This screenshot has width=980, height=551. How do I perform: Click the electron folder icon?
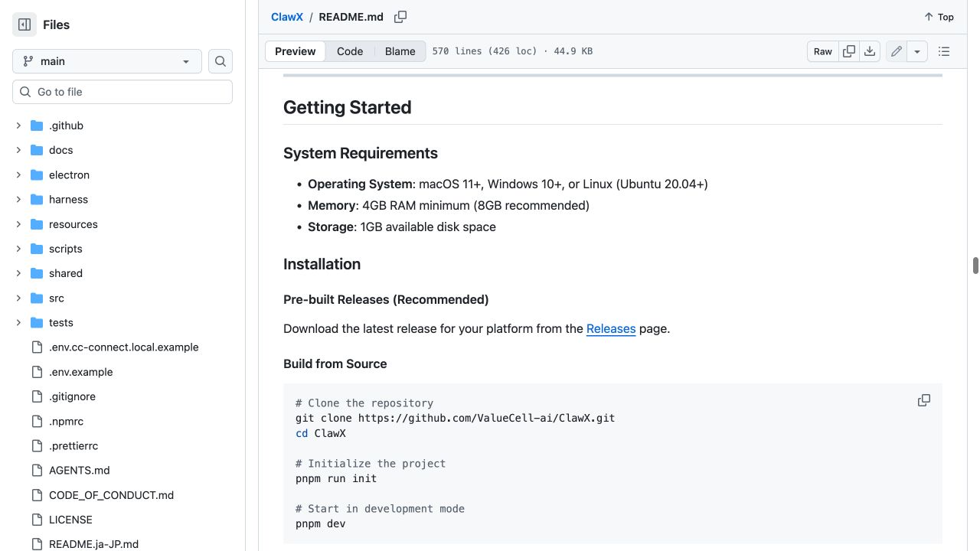(x=37, y=174)
